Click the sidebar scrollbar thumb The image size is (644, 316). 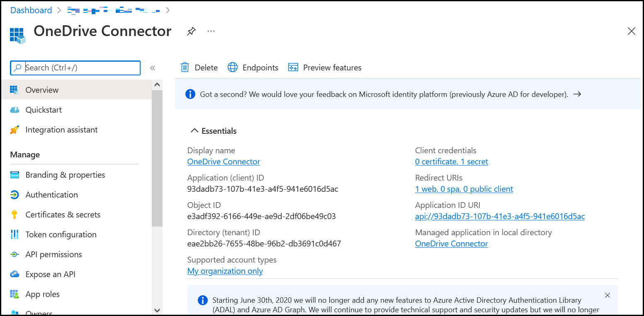157,158
